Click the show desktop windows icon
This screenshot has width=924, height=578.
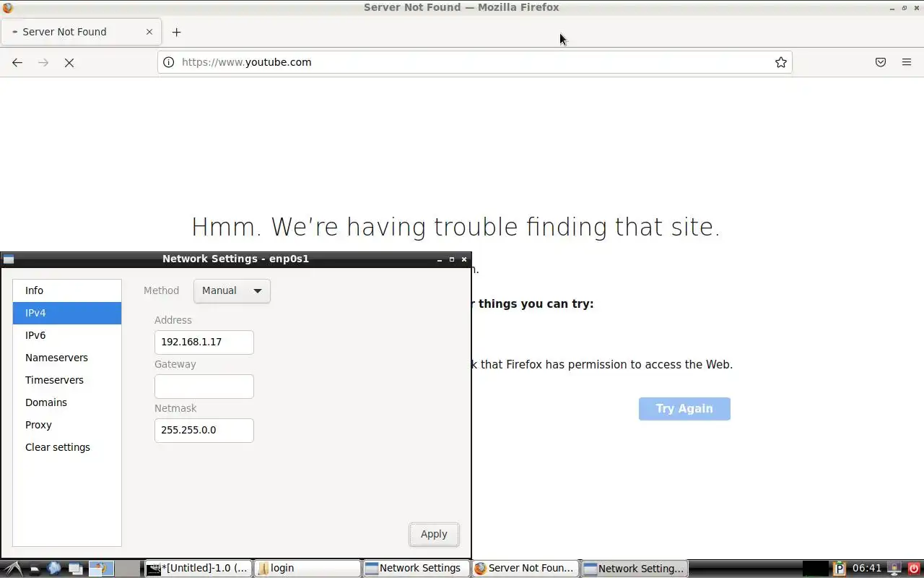coord(76,569)
